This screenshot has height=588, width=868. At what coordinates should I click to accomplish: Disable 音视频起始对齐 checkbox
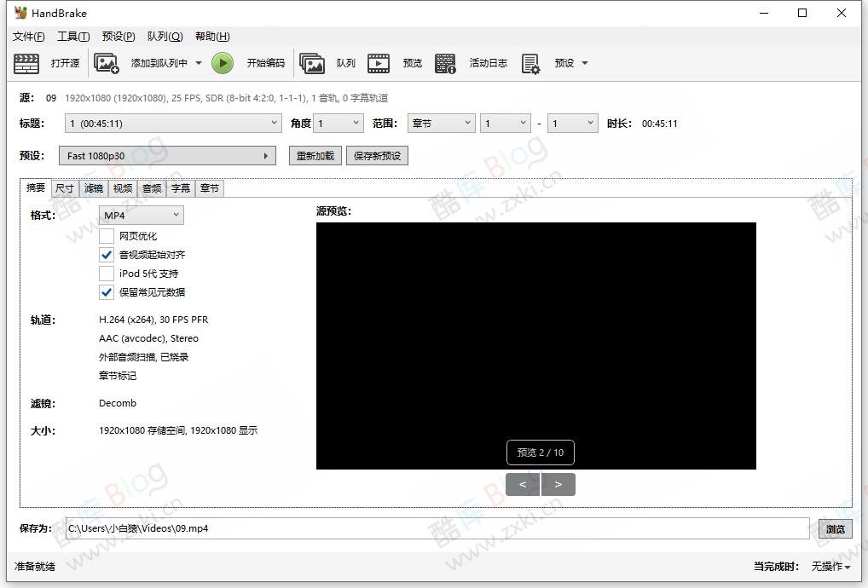point(107,254)
